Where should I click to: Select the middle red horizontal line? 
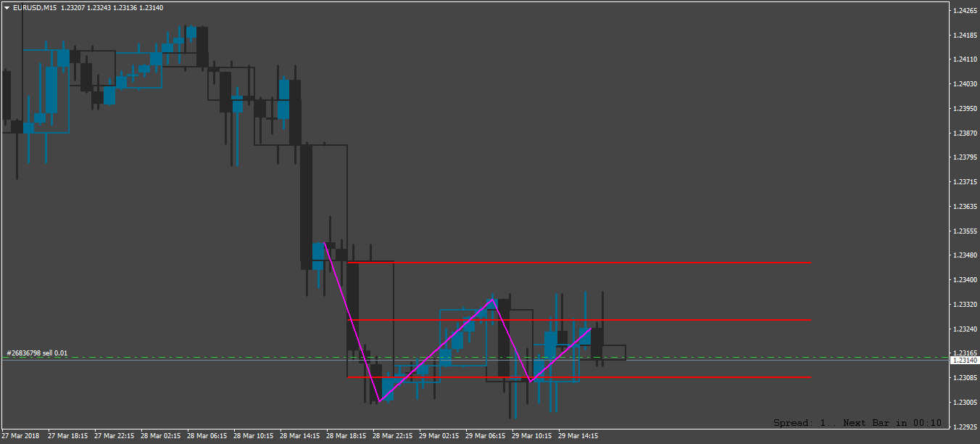tap(579, 319)
